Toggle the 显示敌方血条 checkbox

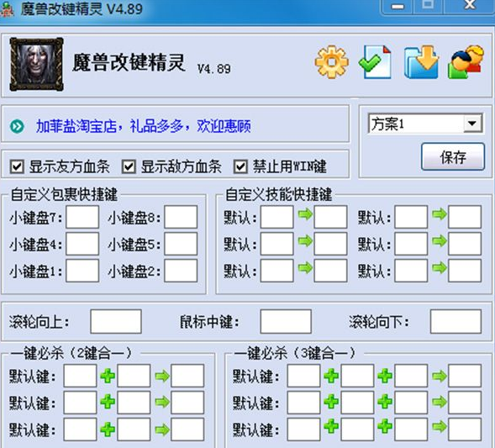coord(129,166)
